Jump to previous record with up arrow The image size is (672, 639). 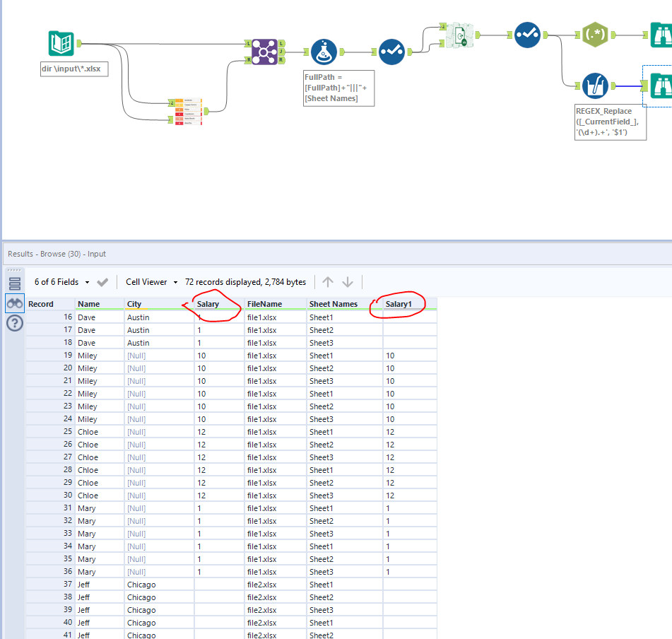pos(327,282)
